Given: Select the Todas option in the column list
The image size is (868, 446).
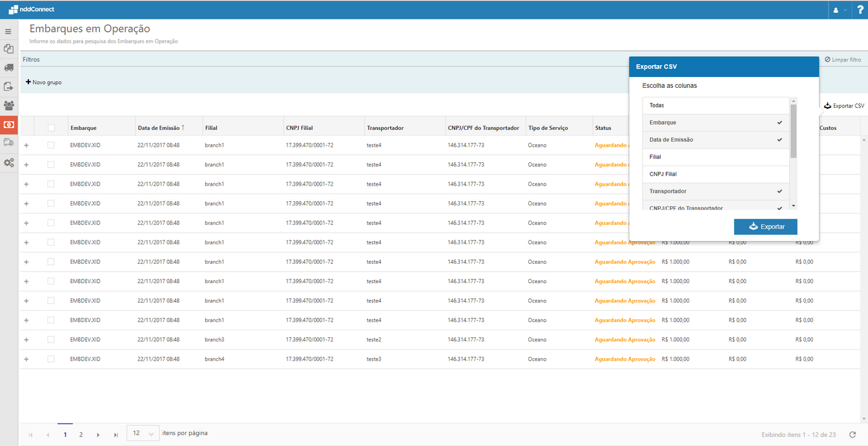Looking at the screenshot, I should click(x=716, y=105).
